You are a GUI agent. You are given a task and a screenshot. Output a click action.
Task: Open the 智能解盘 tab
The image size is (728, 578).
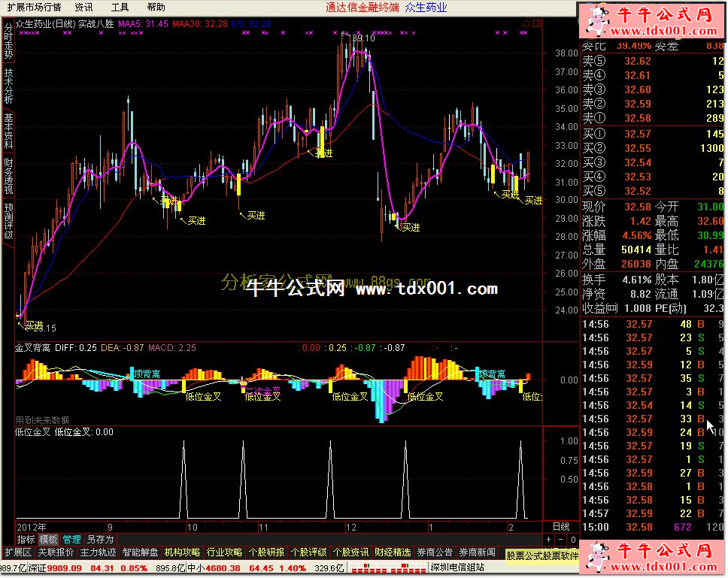pyautogui.click(x=140, y=552)
